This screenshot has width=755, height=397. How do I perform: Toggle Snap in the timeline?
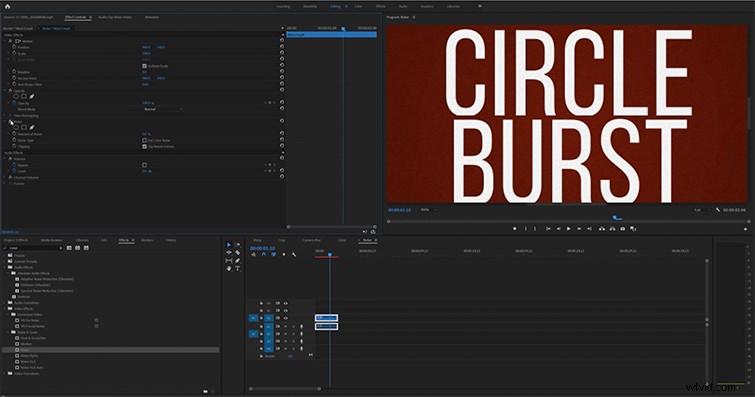coord(263,254)
